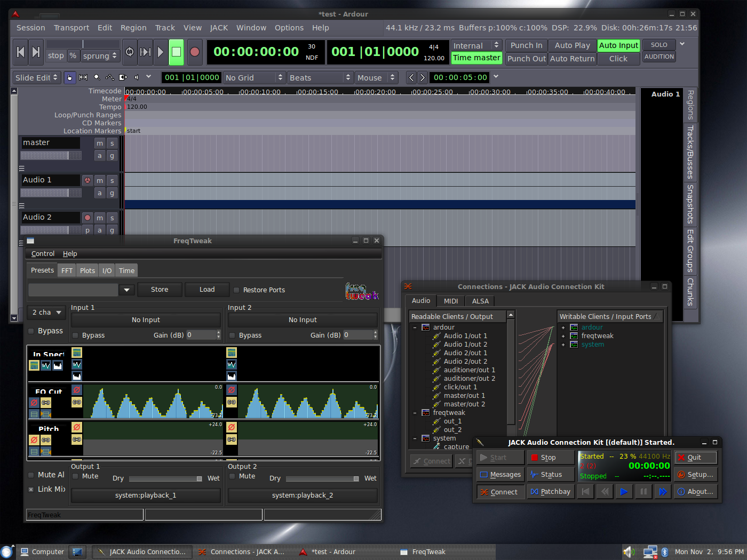Click the play range button in Ardour
This screenshot has width=747, height=560.
pyautogui.click(x=145, y=52)
